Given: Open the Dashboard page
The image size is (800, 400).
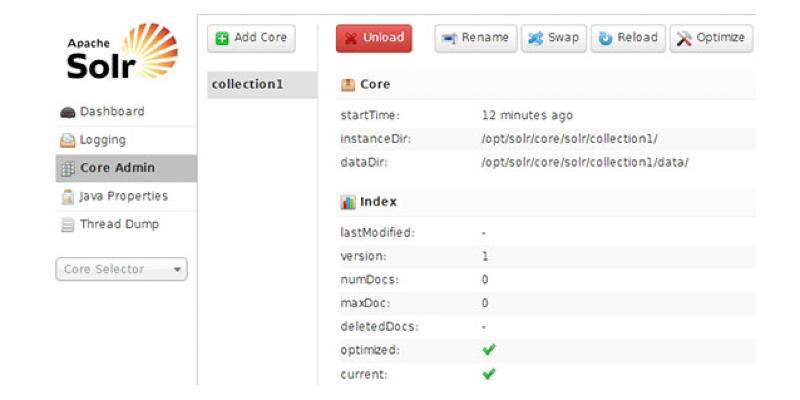Looking at the screenshot, I should (111, 112).
